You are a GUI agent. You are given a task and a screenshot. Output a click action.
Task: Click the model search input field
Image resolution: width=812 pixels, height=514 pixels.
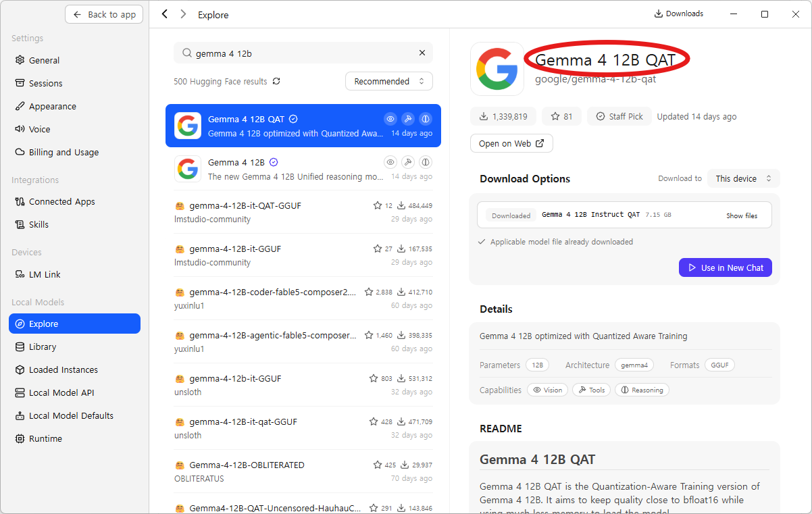click(x=303, y=53)
